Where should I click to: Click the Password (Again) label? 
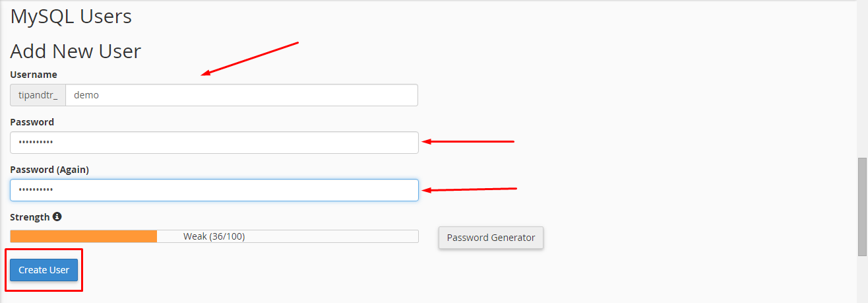[x=49, y=170]
